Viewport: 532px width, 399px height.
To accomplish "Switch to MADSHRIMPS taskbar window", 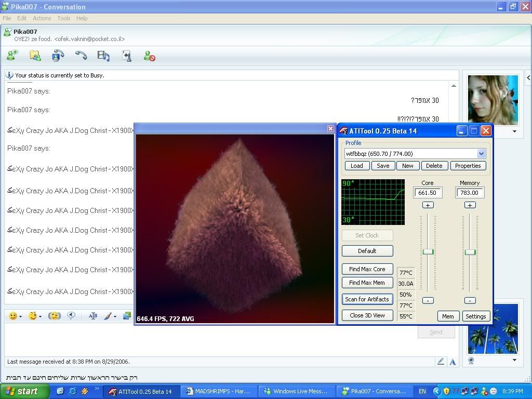I will [x=219, y=391].
